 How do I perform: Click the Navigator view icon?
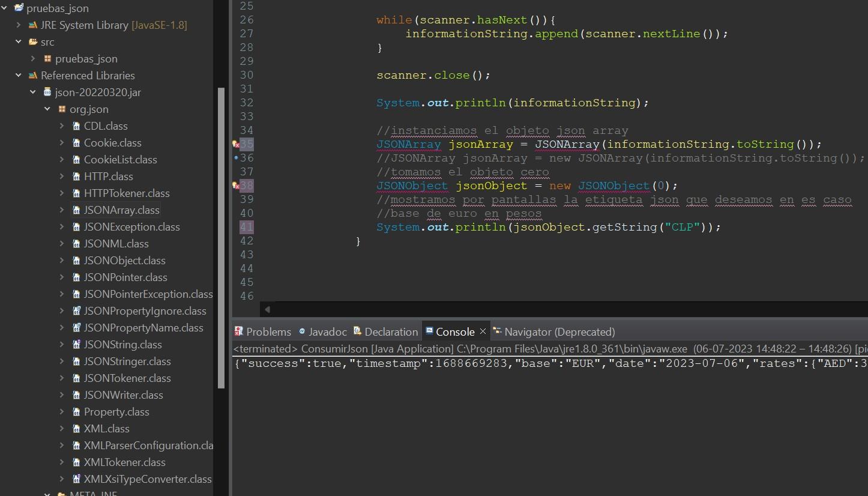(x=497, y=331)
